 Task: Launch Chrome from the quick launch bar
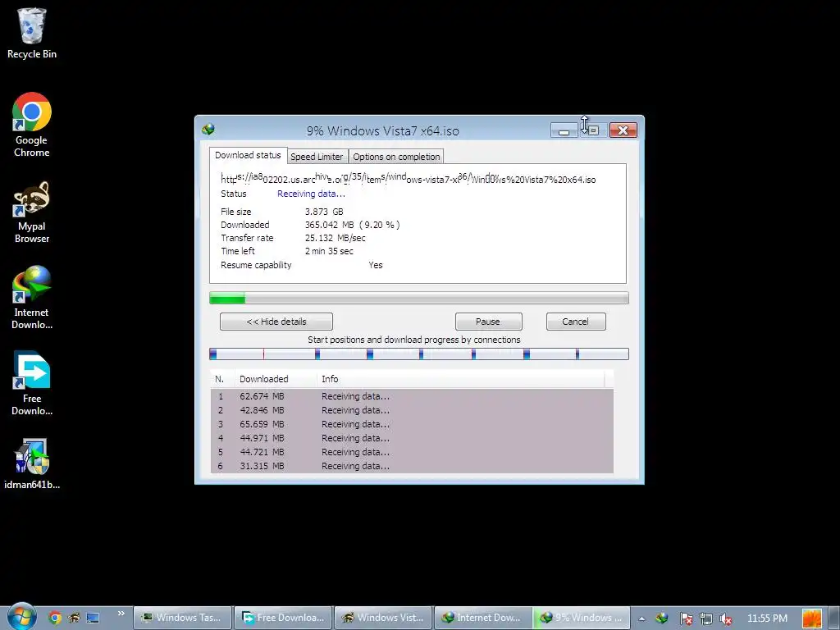point(55,618)
